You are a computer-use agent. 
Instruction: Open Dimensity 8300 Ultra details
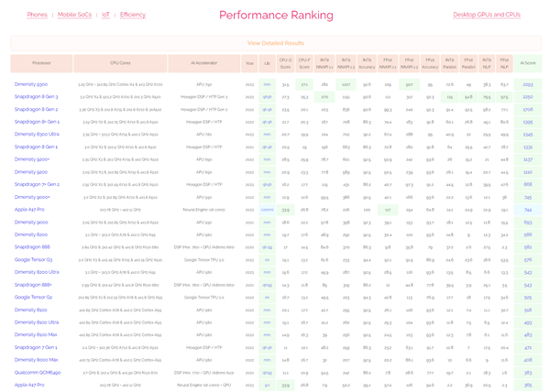click(37, 134)
